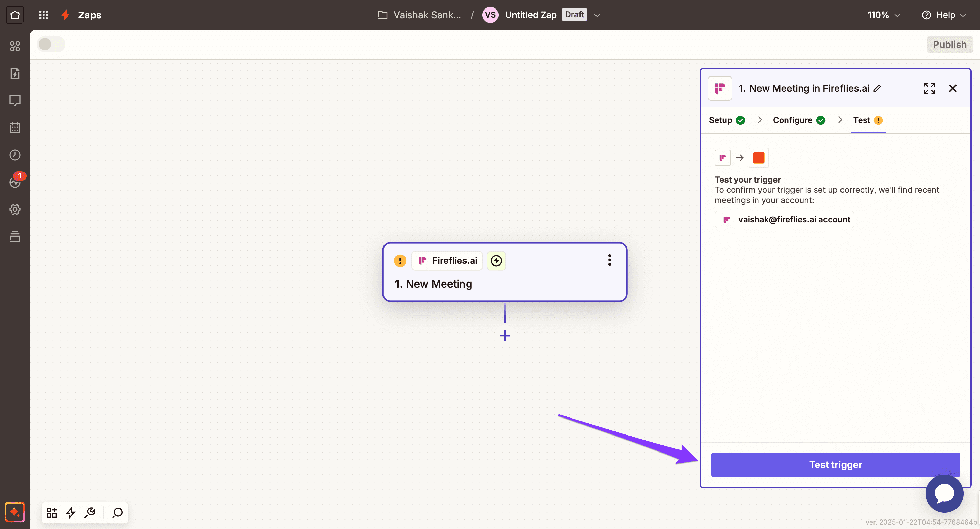
Task: Expand the step panel to fullscreen
Action: (929, 88)
